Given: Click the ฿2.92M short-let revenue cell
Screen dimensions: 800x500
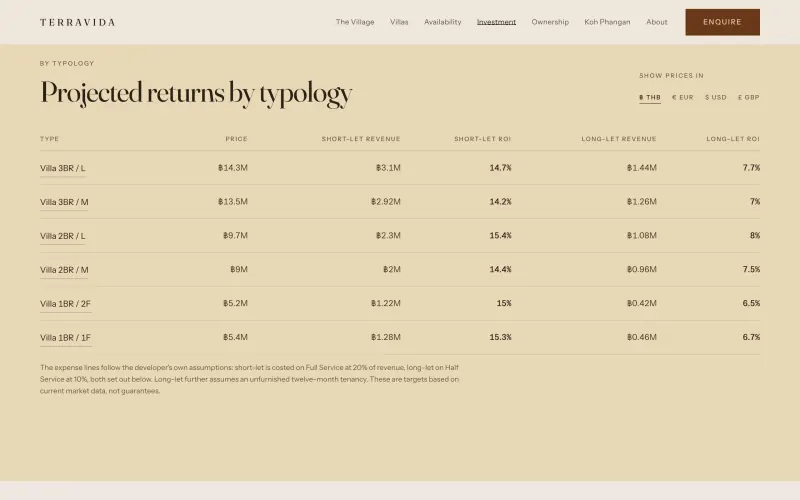Looking at the screenshot, I should (x=386, y=202).
